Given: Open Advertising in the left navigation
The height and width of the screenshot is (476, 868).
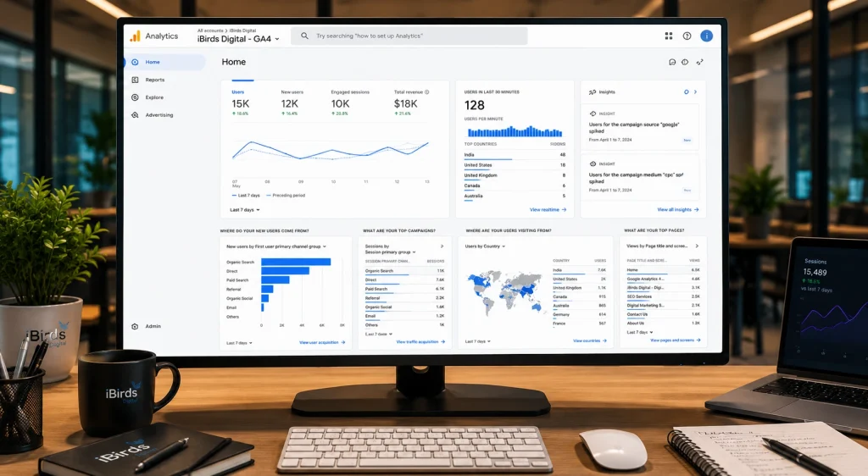Looking at the screenshot, I should point(159,115).
